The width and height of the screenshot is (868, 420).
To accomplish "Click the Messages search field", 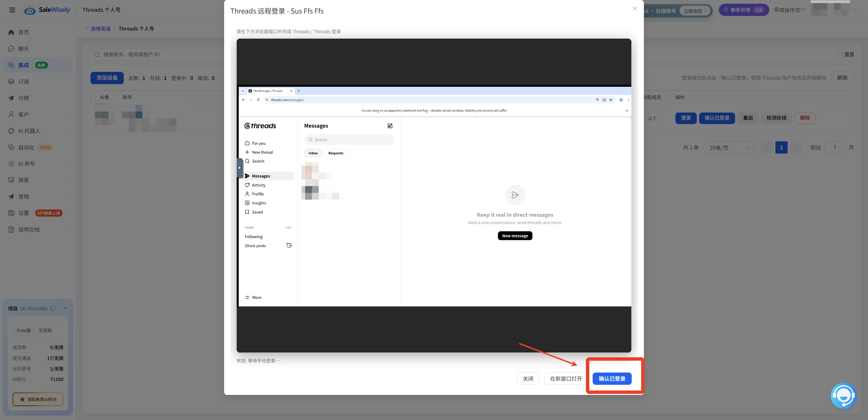I will tap(349, 140).
